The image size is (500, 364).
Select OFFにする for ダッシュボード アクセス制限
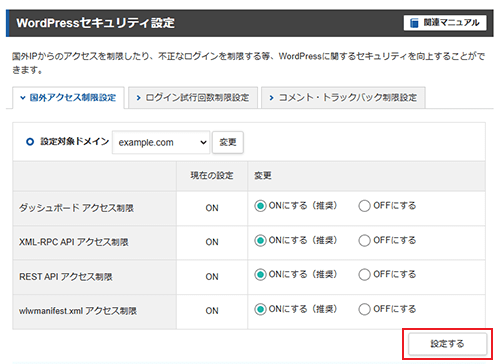coord(364,206)
